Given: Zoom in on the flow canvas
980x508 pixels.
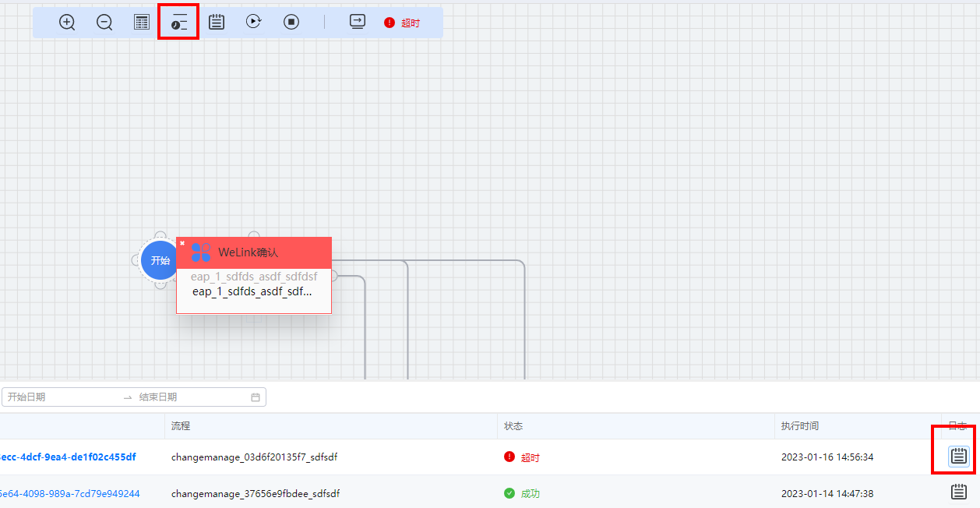Looking at the screenshot, I should (x=67, y=23).
